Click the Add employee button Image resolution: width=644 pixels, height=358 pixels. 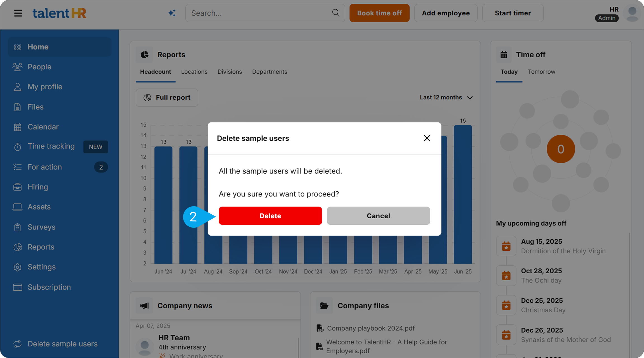coord(446,13)
